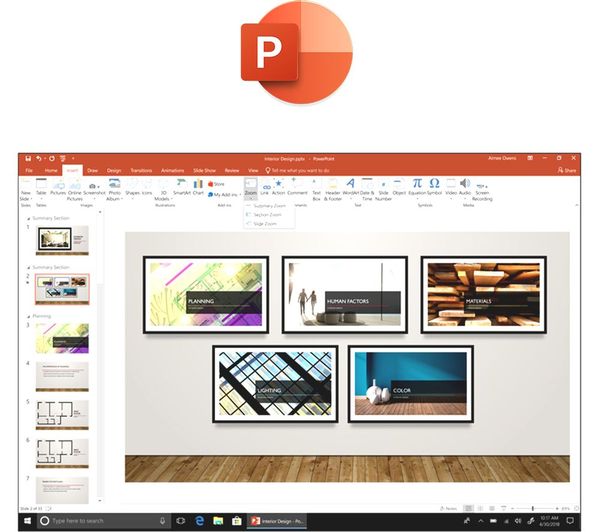The width and height of the screenshot is (600, 532).
Task: Insert a Link
Action: 265,188
